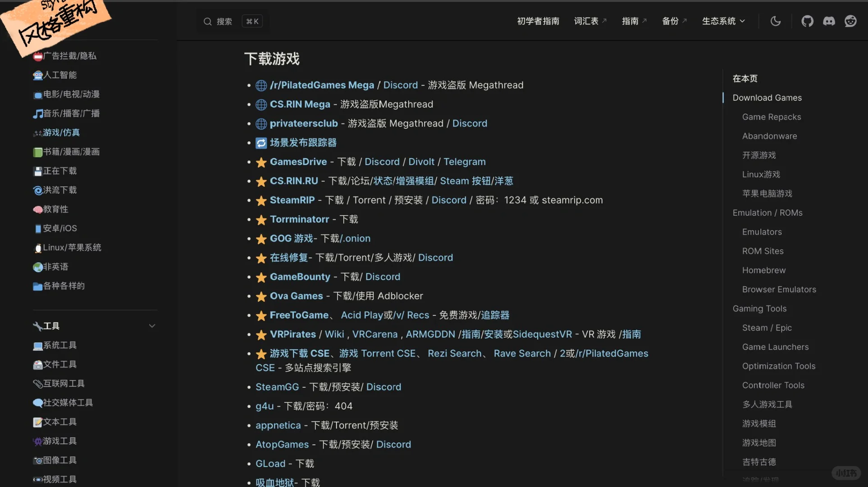Viewport: 868px width, 487px height.
Task: Click the book icon beside 书籍/漫画/漫画
Action: click(x=38, y=152)
